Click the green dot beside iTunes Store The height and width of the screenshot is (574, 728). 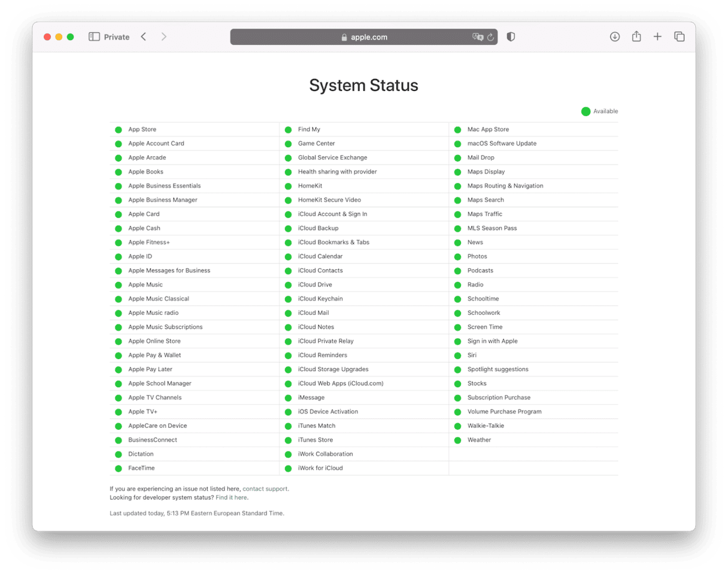[x=288, y=440]
